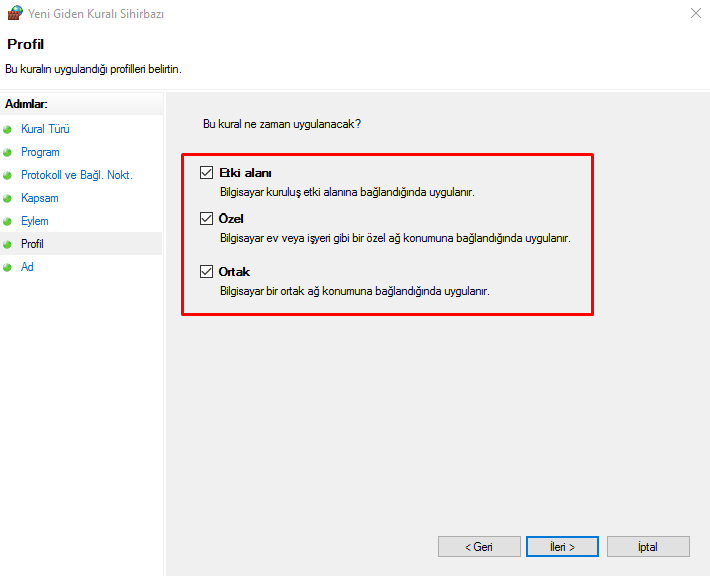Open the Eylem step
The width and height of the screenshot is (710, 576).
[x=35, y=221]
